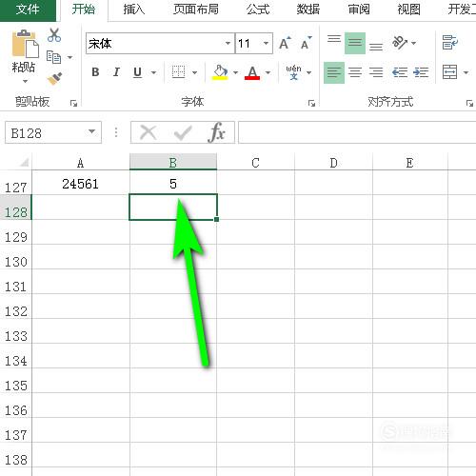
Task: Apply the fill color bucket
Action: pos(221,72)
